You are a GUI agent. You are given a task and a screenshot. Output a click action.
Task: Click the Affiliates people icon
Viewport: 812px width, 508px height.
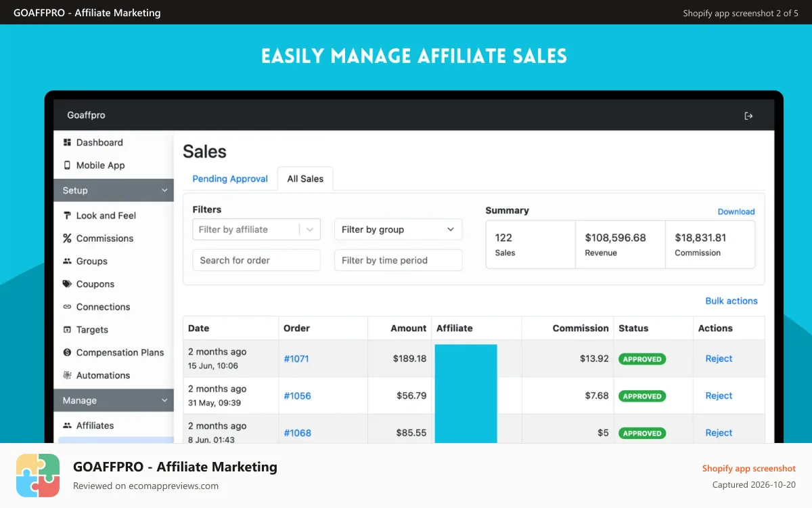click(x=67, y=425)
